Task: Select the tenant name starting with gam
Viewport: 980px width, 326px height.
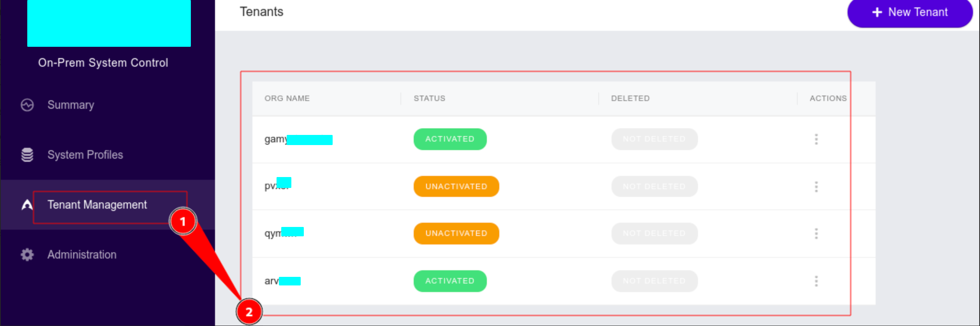Action: pos(298,139)
